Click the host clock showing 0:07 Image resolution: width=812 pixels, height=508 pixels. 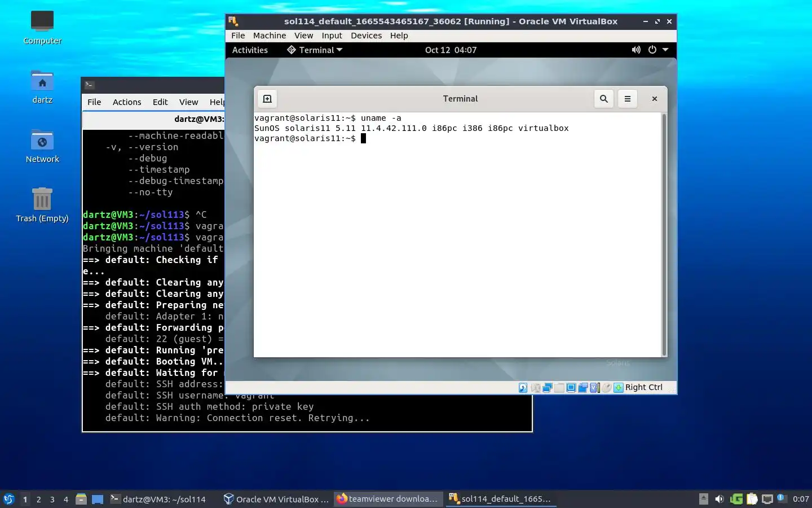(x=801, y=499)
